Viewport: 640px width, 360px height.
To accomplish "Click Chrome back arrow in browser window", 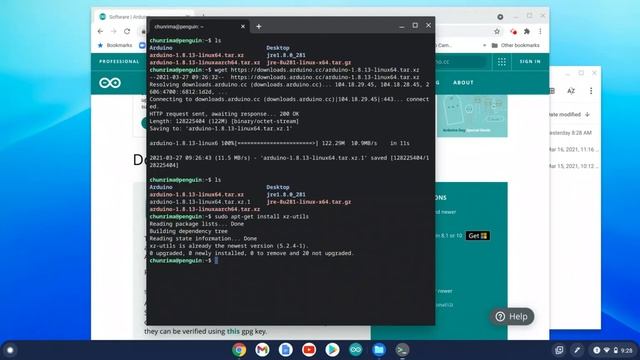I will point(100,31).
